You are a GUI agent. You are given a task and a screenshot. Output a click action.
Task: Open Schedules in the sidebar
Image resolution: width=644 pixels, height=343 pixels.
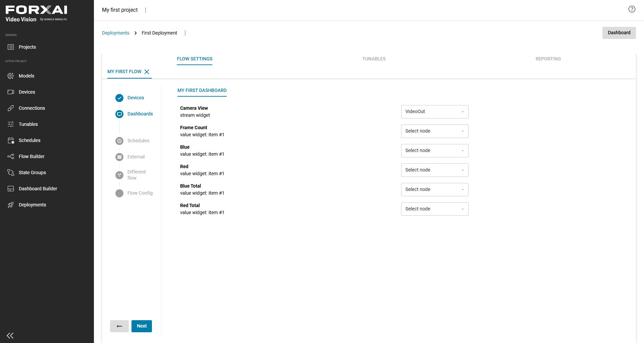[30, 140]
